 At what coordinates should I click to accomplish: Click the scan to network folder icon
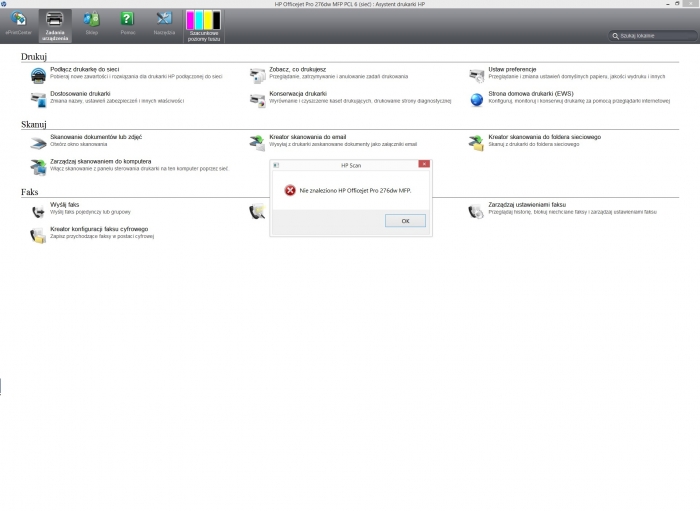(x=476, y=143)
